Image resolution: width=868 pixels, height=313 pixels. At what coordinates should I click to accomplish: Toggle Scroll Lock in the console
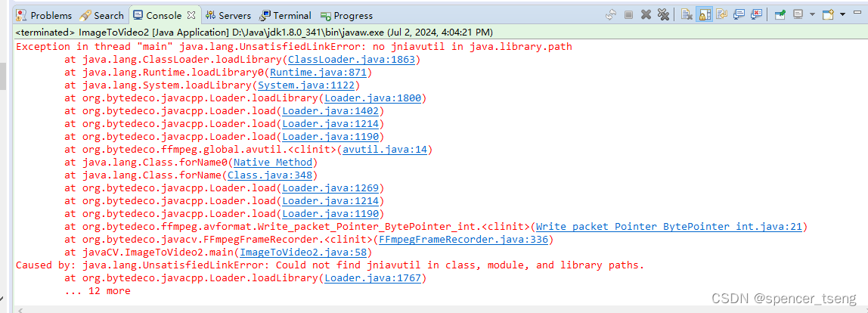coord(704,14)
